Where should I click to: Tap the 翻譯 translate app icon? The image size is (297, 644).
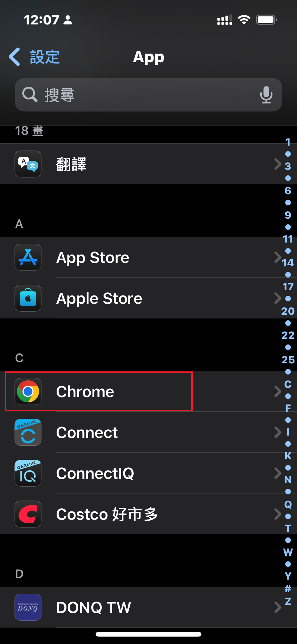28,164
